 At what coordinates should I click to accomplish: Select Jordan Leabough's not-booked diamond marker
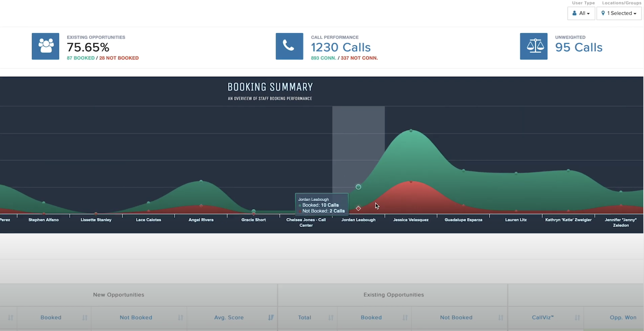358,208
